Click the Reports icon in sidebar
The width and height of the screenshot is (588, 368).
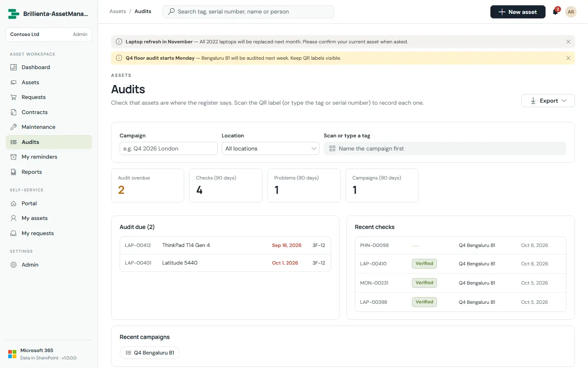coord(13,172)
